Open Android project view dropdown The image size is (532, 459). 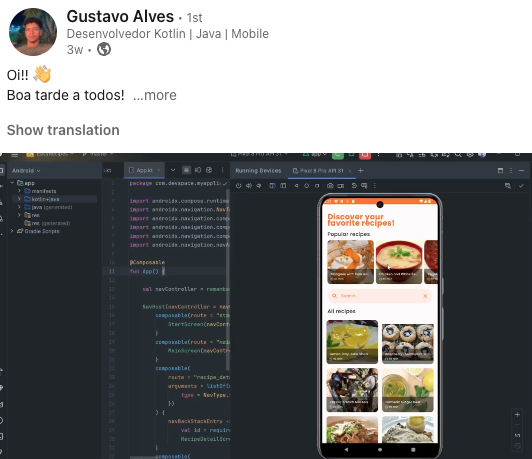tap(26, 171)
